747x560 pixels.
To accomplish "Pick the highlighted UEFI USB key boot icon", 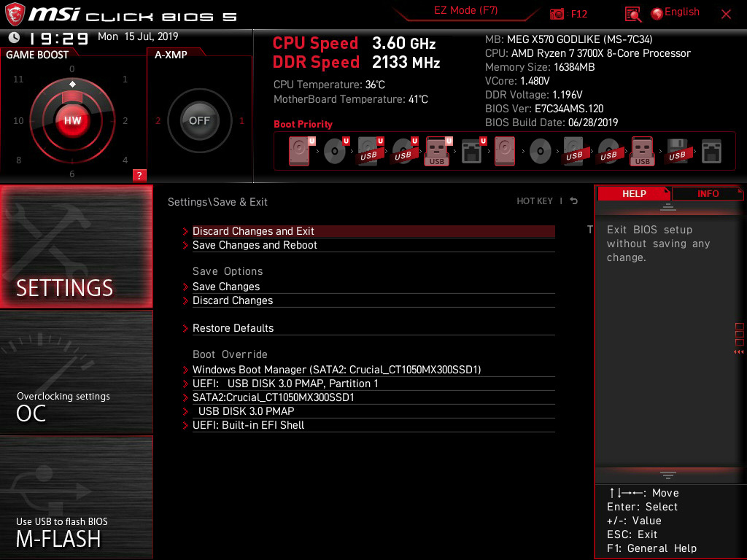I will coord(438,151).
